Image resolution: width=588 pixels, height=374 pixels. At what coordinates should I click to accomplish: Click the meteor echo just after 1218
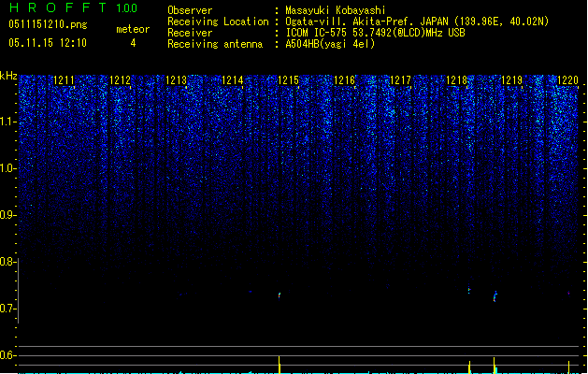coord(468,290)
